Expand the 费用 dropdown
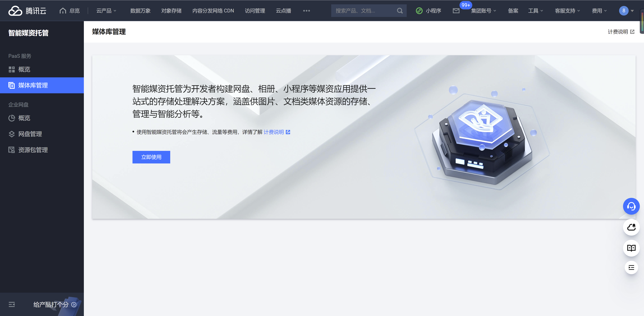Viewport: 644px width, 316px height. point(599,11)
